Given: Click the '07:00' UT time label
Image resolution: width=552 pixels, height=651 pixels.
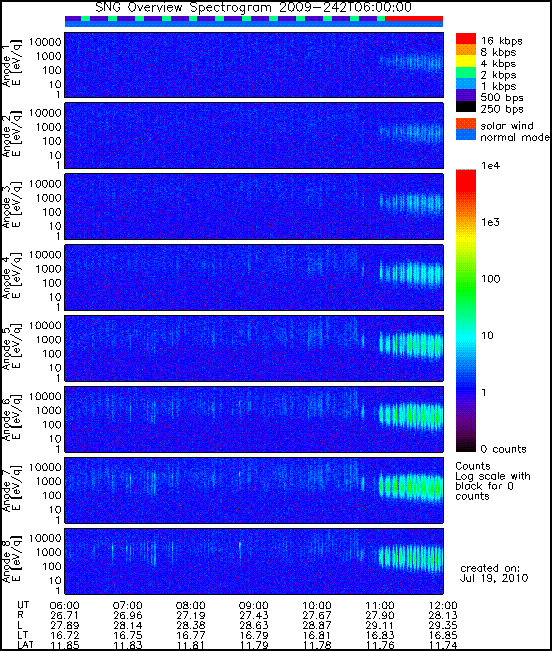Looking at the screenshot, I should tap(128, 606).
